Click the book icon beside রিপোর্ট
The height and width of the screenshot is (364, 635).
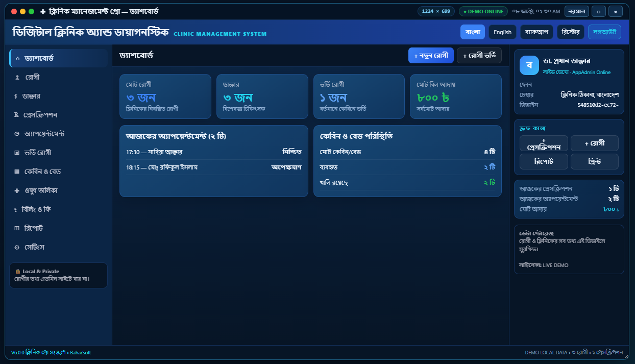17,229
